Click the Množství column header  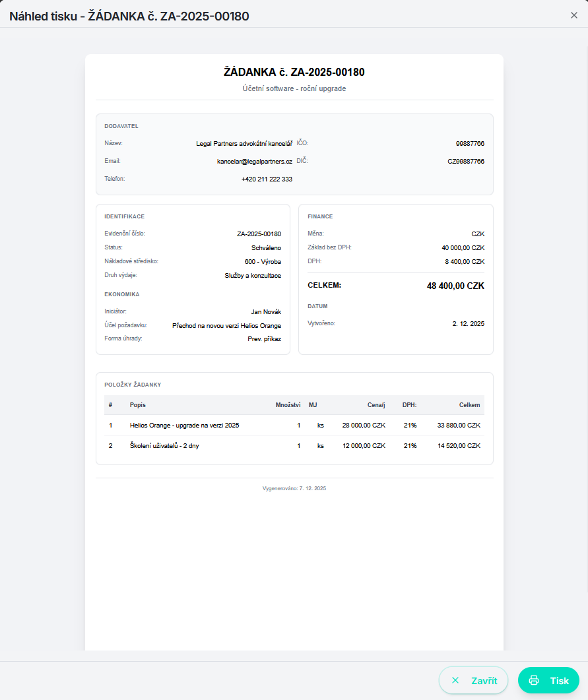pyautogui.click(x=288, y=405)
